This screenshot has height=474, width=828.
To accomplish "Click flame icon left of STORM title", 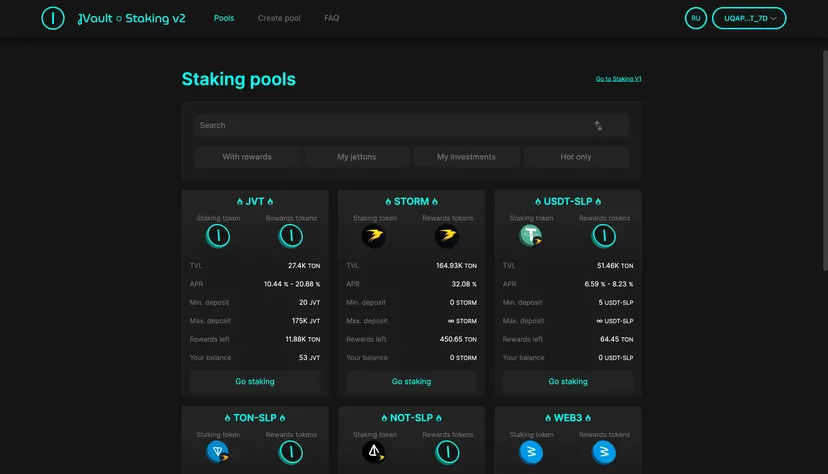I will (x=388, y=202).
